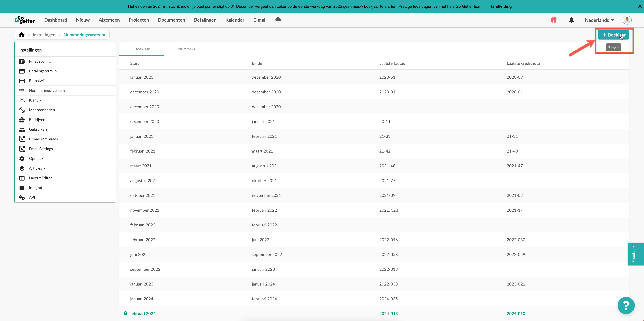Open the Nederlands language dropdown

pyautogui.click(x=599, y=20)
